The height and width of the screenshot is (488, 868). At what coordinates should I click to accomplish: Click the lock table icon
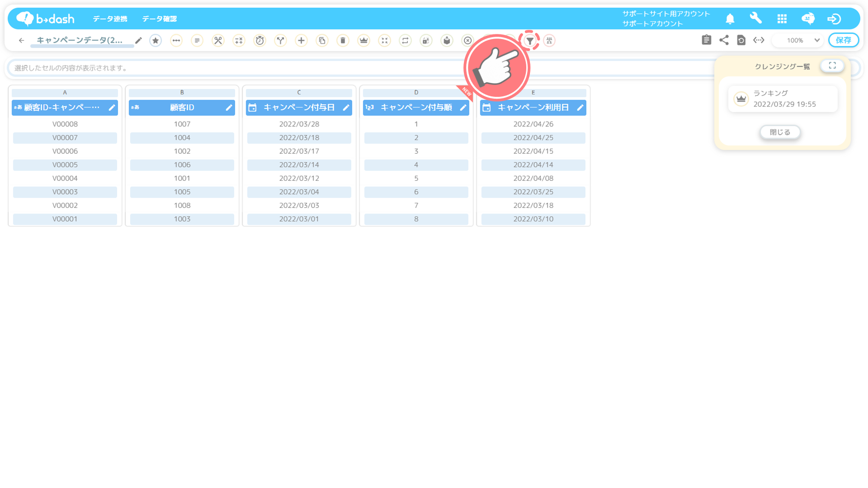(x=426, y=40)
